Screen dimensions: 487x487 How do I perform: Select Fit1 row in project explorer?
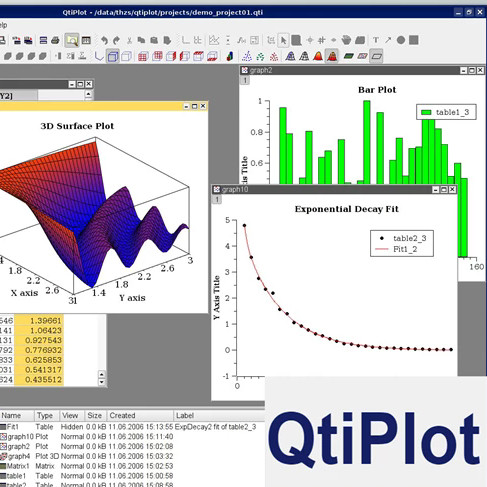pos(132,427)
